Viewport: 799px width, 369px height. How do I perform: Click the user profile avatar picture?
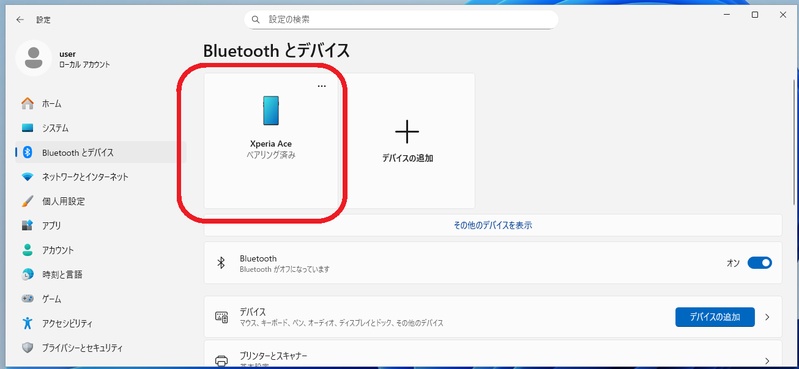pos(34,58)
